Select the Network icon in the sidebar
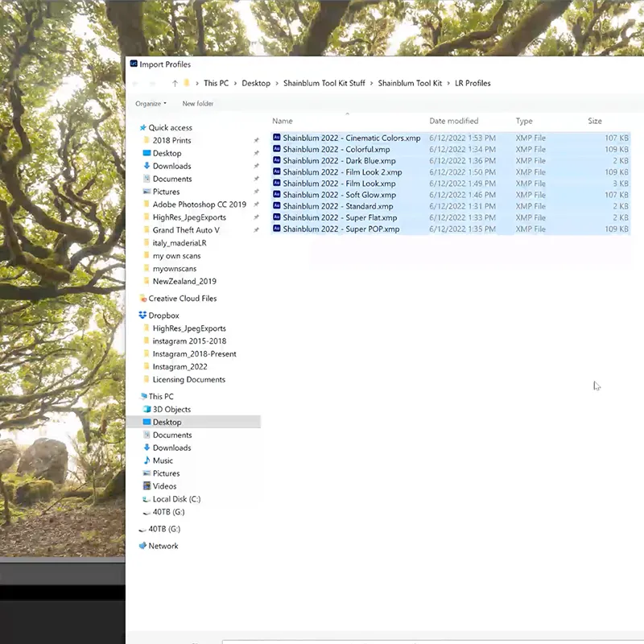The width and height of the screenshot is (644, 644). click(143, 546)
